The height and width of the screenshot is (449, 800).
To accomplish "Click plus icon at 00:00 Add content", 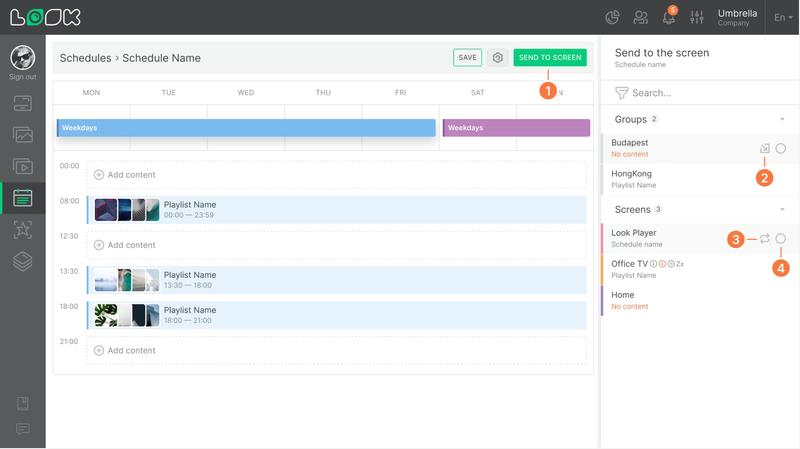I will 99,174.
